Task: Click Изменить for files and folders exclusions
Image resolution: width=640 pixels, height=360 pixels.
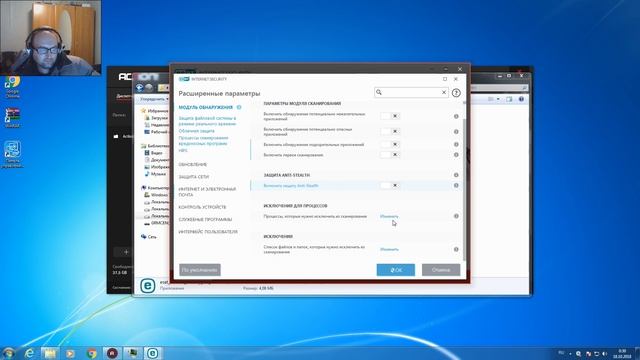Action: pyautogui.click(x=389, y=249)
